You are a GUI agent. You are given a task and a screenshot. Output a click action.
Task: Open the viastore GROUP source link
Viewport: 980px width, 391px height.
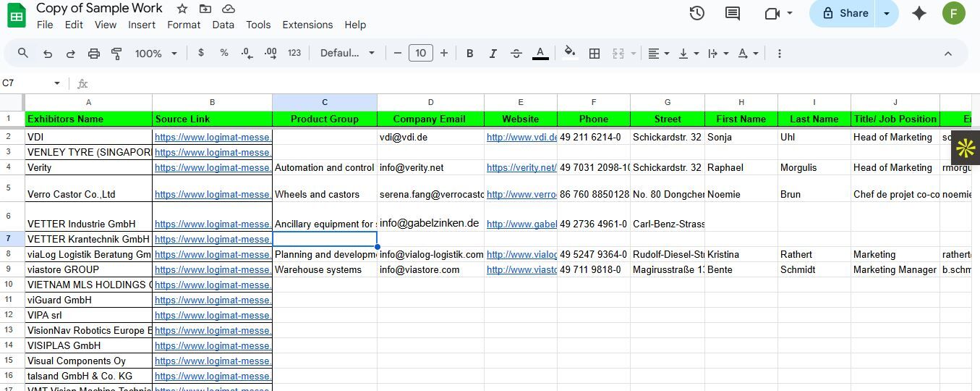coord(213,269)
